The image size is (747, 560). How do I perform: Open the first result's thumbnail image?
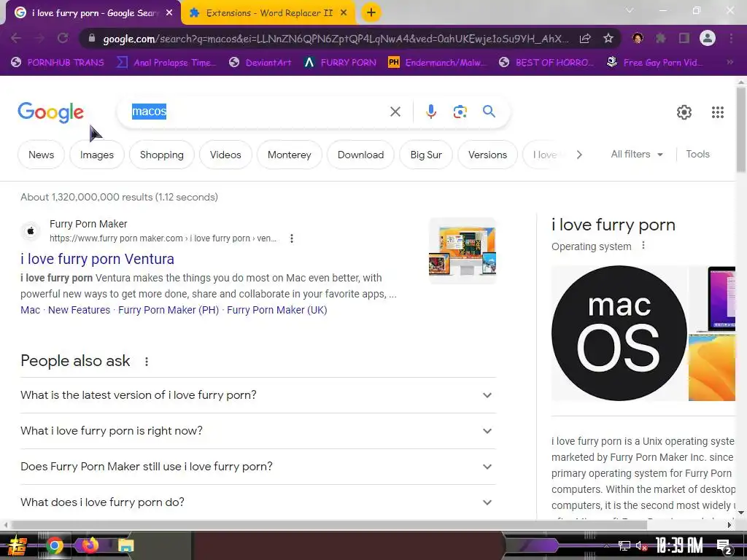click(x=462, y=251)
